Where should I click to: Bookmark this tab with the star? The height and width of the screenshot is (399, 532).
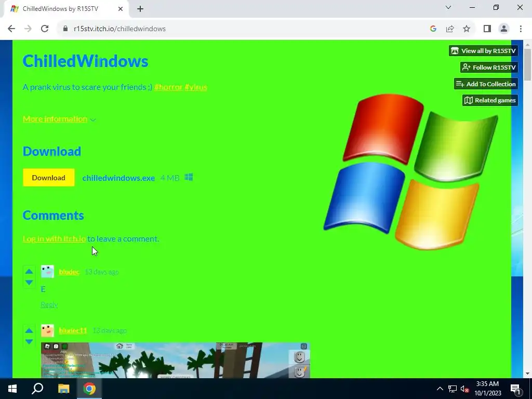click(x=467, y=29)
